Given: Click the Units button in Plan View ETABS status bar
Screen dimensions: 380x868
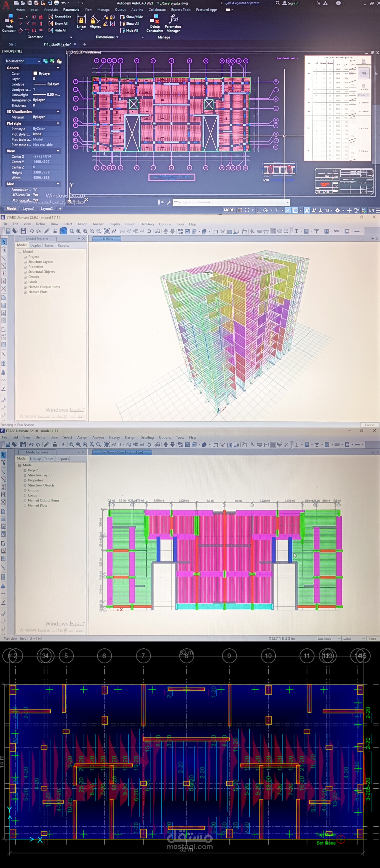Looking at the screenshot, I should pos(372,639).
